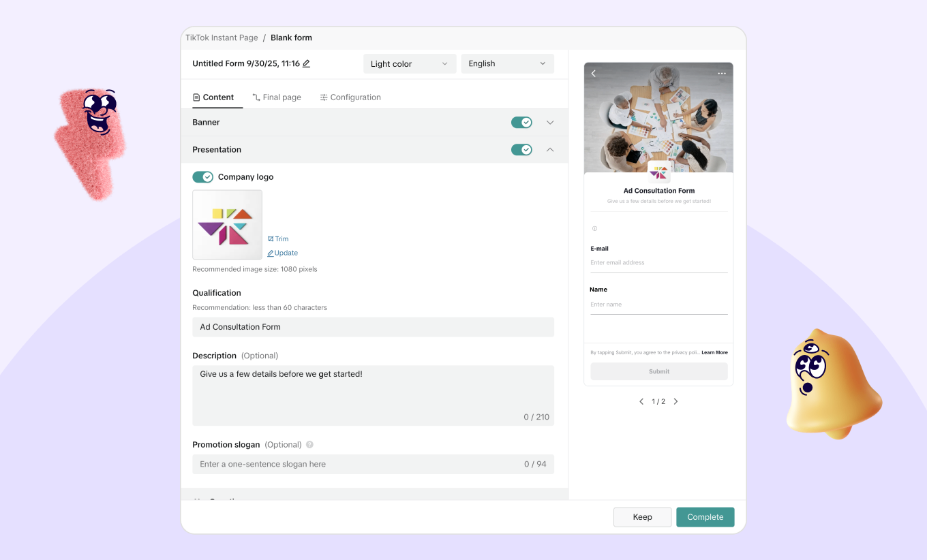Collapse the Presentation section chevron
This screenshot has height=560, width=927.
[x=550, y=150]
